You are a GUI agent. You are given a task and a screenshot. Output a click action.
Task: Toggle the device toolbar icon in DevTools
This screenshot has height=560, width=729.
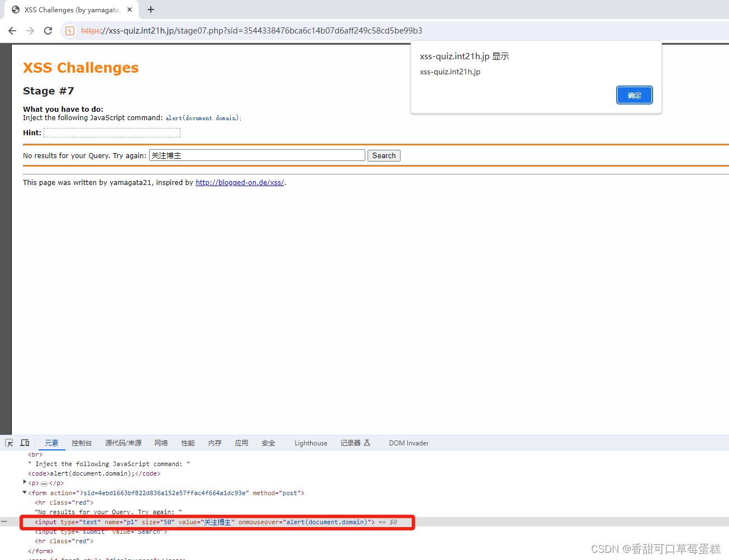(x=25, y=443)
